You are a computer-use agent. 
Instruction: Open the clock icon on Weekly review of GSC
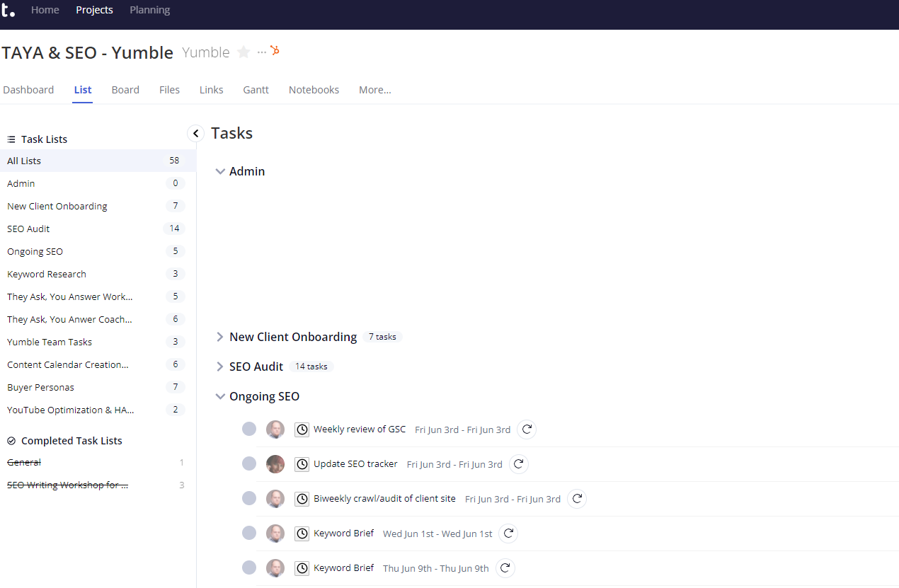[302, 429]
